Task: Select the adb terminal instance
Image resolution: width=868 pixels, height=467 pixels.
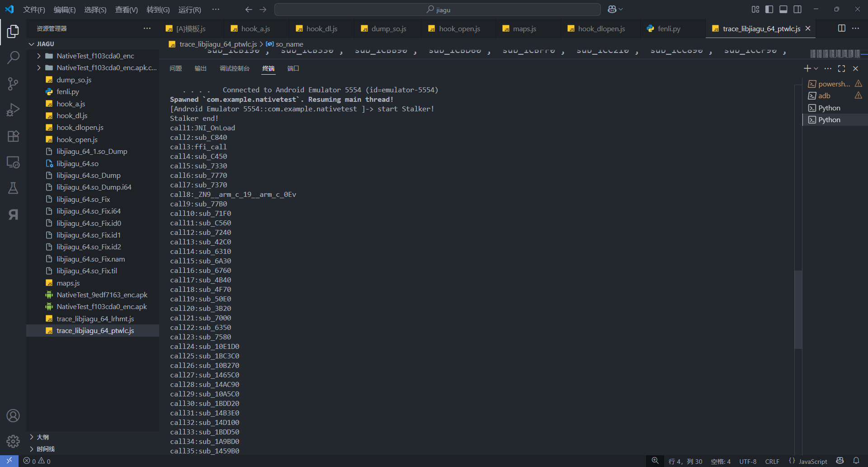Action: click(x=835, y=95)
